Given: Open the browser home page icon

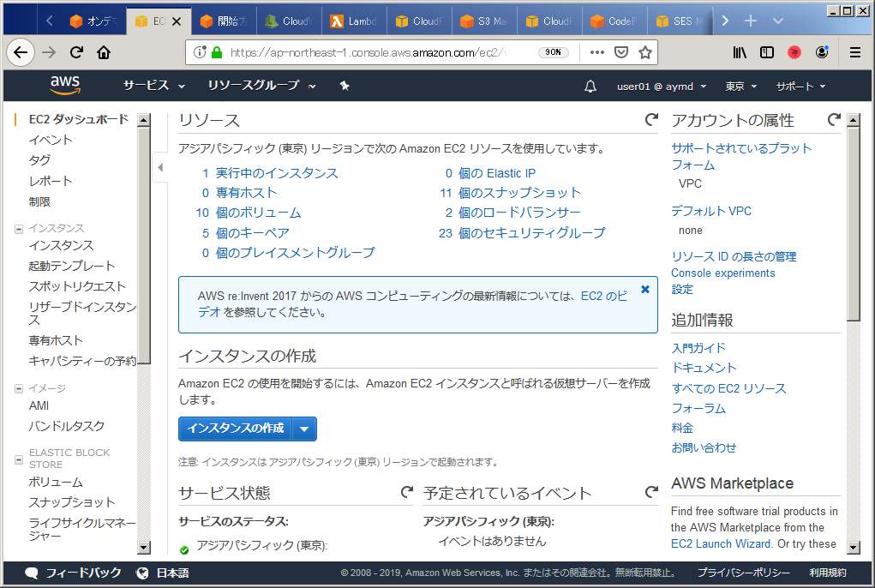Looking at the screenshot, I should [104, 52].
